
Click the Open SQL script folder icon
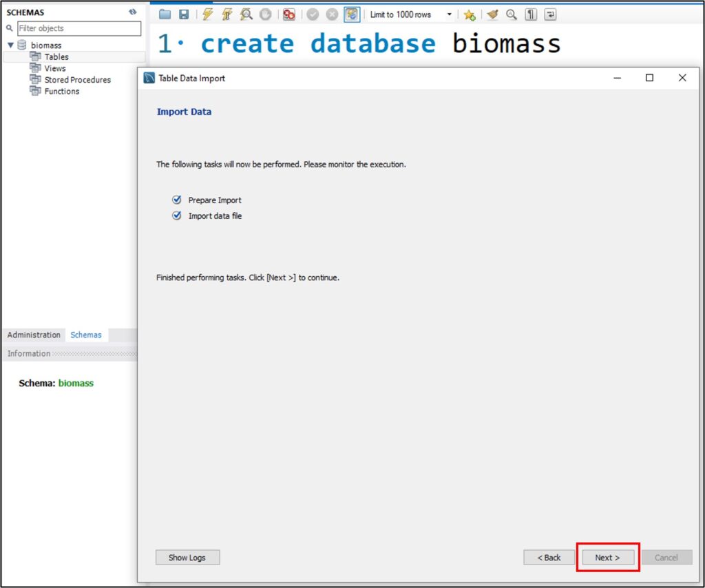pos(165,14)
